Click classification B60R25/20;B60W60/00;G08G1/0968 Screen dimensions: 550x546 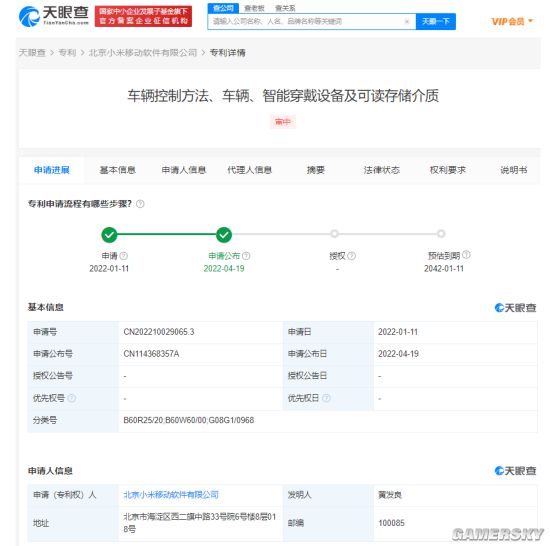[x=189, y=420]
